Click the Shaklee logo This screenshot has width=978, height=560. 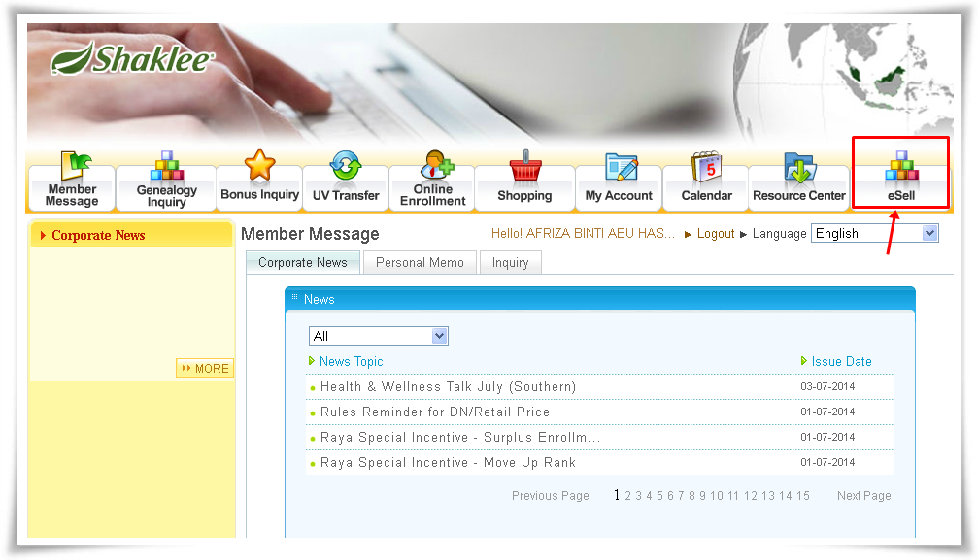(132, 58)
